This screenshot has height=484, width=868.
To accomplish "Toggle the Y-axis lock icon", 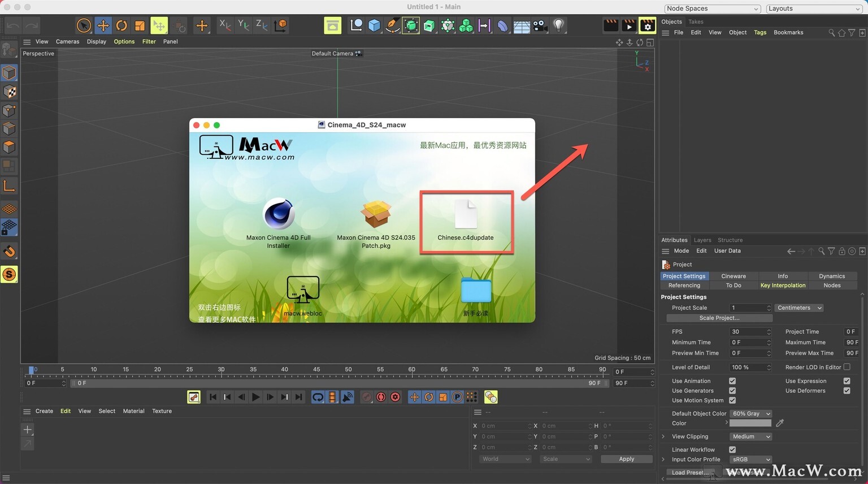I will [244, 25].
